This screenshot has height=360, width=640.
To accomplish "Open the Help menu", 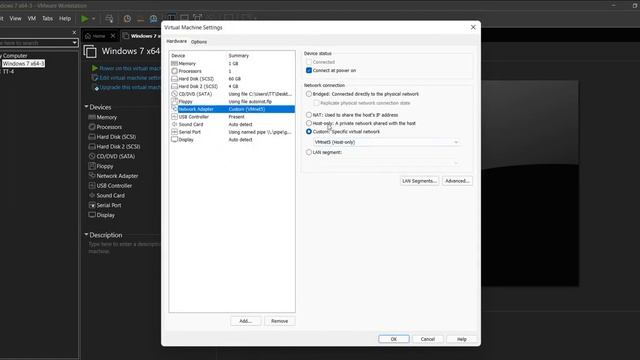I will coord(65,18).
